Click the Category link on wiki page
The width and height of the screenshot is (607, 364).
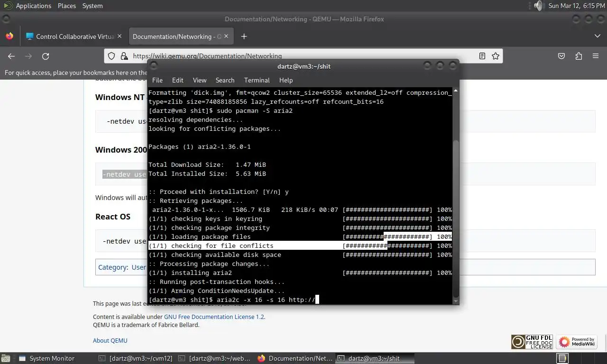pos(112,267)
